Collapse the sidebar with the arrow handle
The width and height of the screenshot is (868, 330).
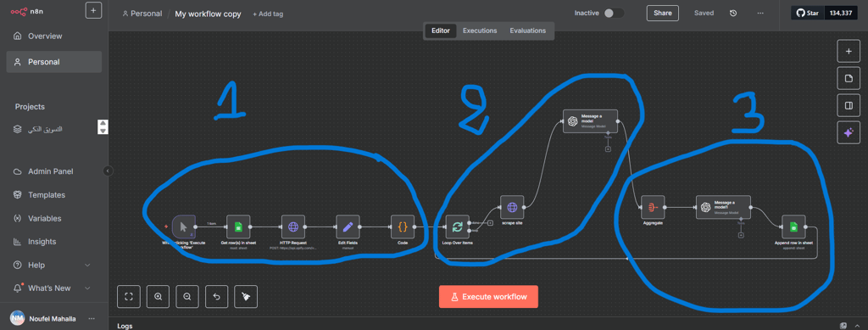point(108,171)
